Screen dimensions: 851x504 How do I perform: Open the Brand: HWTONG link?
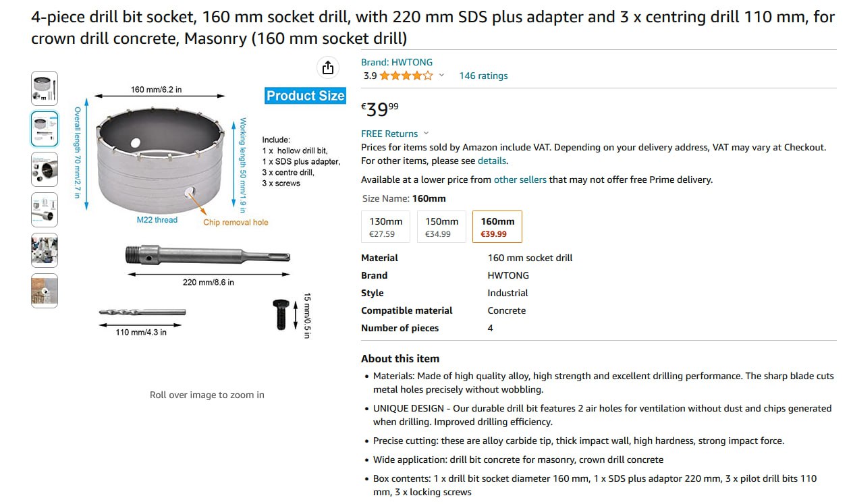[397, 62]
